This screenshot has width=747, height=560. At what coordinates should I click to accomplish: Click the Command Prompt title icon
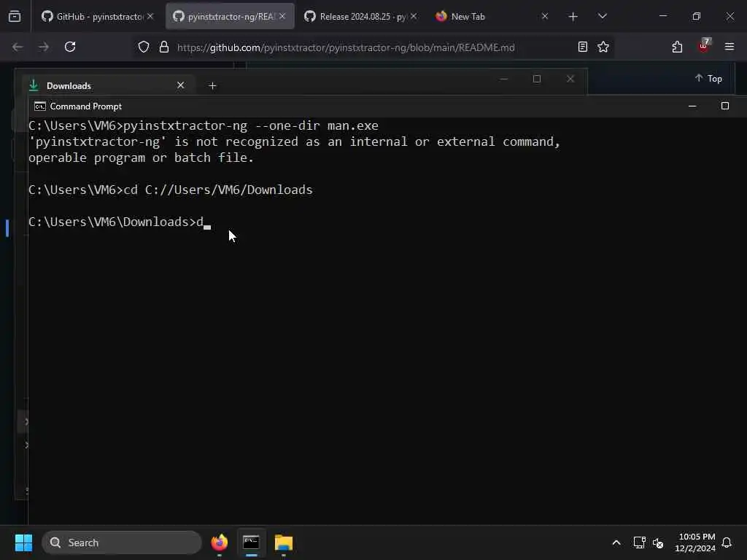click(x=40, y=106)
